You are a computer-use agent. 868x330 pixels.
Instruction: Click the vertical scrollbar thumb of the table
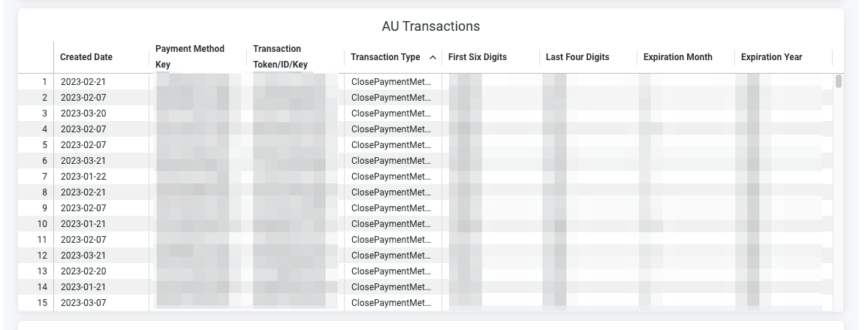coord(839,81)
